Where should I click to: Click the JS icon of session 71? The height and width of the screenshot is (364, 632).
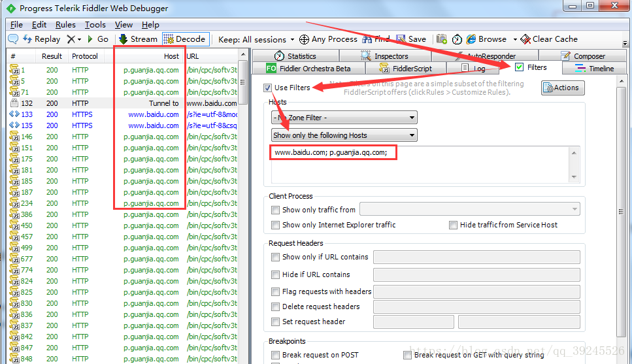[x=14, y=92]
